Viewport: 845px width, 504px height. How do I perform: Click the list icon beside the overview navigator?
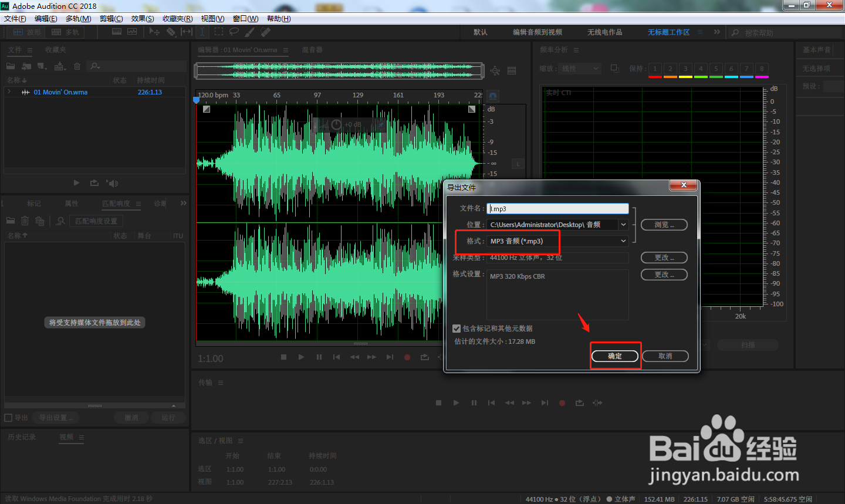coord(512,71)
